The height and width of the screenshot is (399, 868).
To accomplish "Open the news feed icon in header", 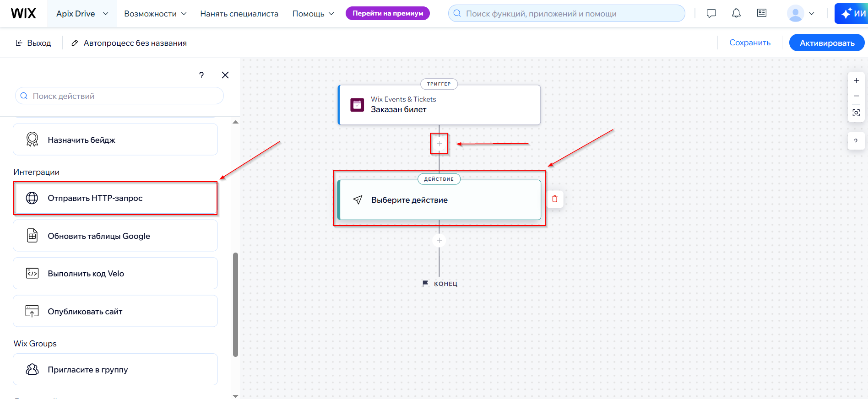I will coord(762,13).
